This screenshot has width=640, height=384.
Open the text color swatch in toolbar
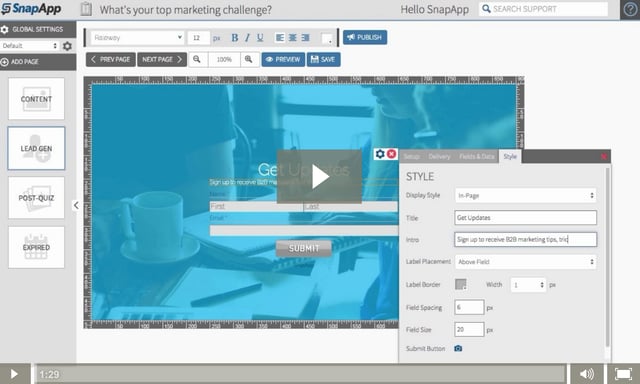pyautogui.click(x=327, y=39)
